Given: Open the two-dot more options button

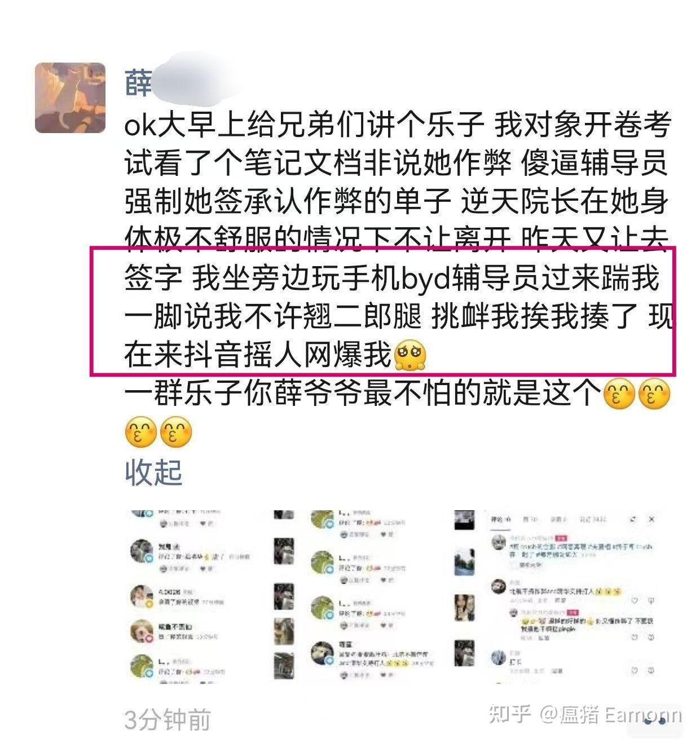Looking at the screenshot, I should 655,720.
